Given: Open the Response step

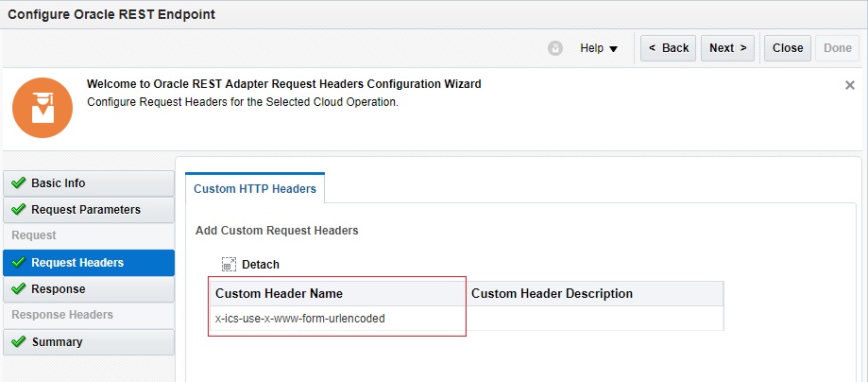Looking at the screenshot, I should 89,289.
